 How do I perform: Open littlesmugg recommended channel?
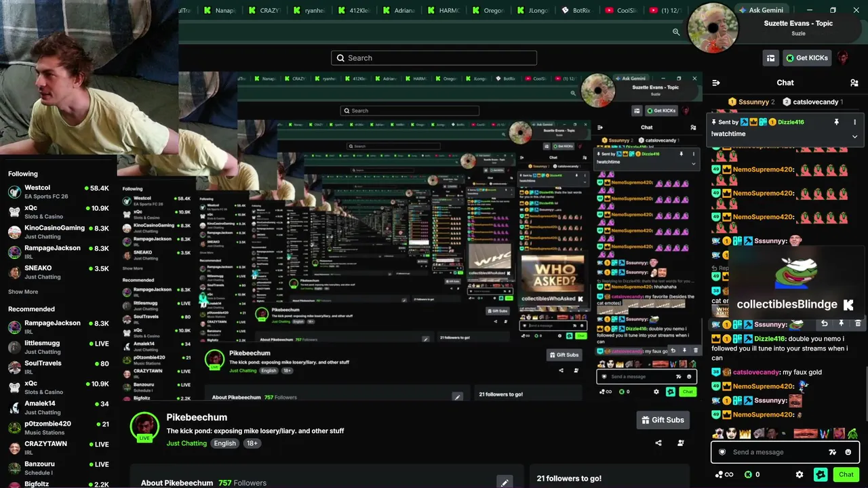click(x=58, y=348)
